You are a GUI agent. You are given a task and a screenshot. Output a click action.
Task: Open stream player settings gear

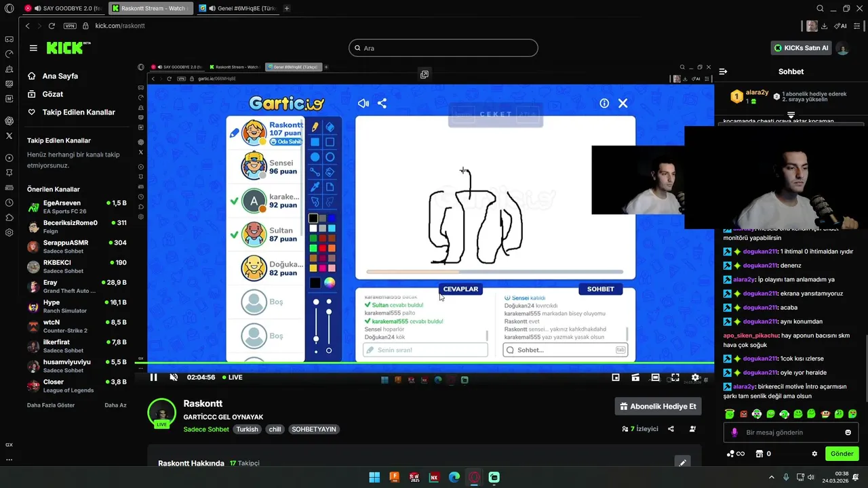695,378
